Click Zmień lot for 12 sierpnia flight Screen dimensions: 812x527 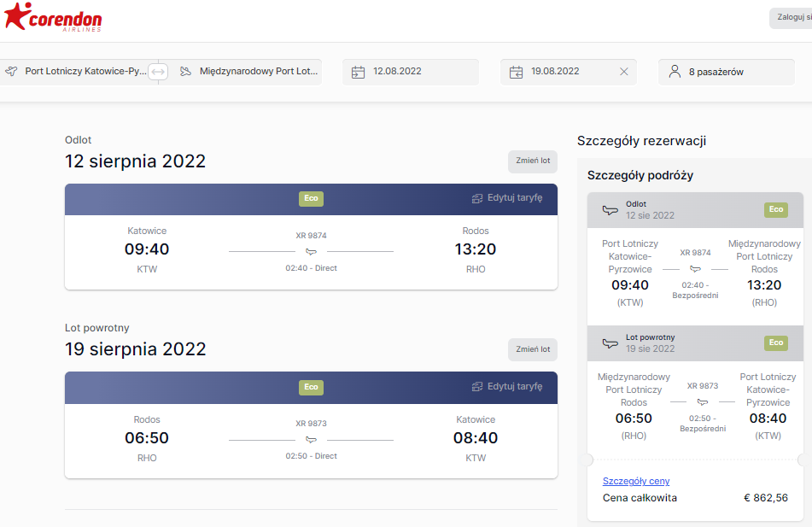[x=533, y=161]
